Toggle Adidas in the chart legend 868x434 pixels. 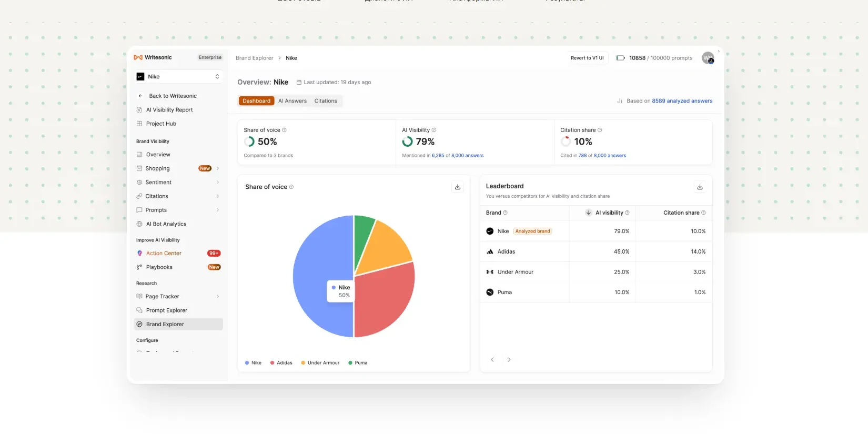pos(281,363)
